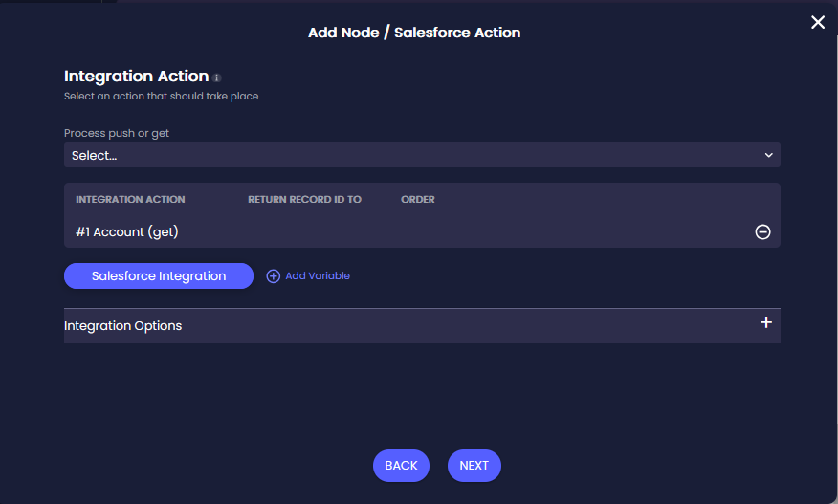Proceed with the NEXT button
Viewport: 838px width, 504px height.
click(x=474, y=466)
